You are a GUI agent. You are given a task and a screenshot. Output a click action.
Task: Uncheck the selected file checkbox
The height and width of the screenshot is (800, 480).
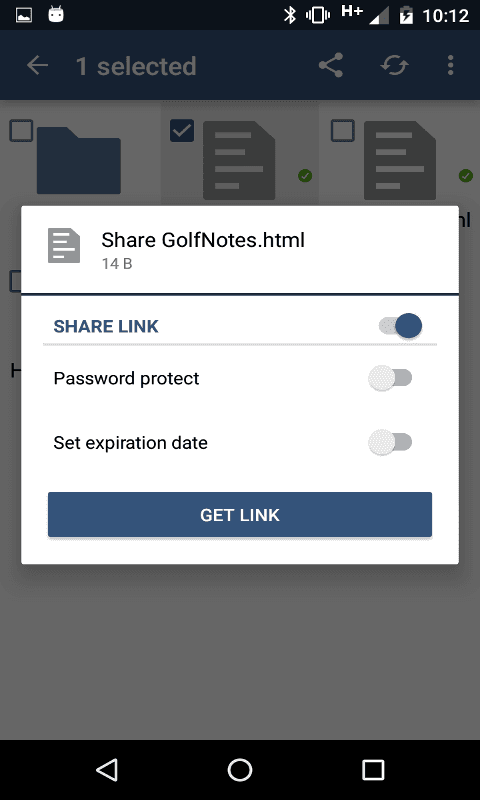(x=182, y=131)
